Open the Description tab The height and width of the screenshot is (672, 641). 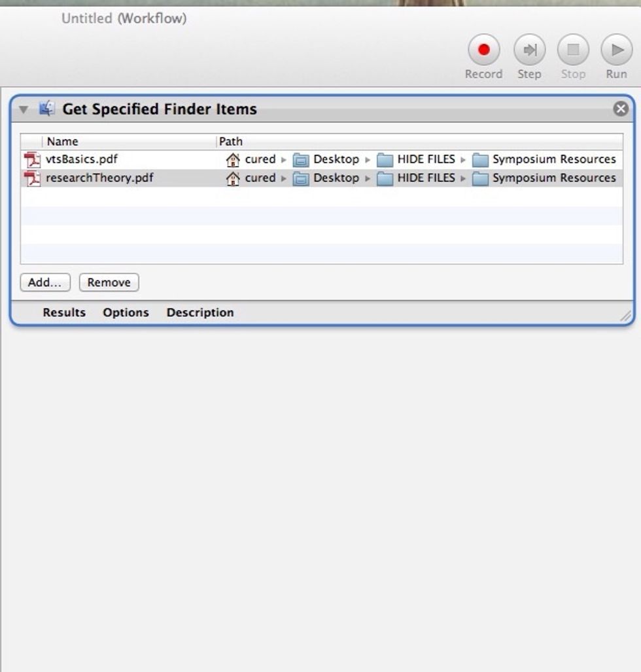[x=199, y=312]
